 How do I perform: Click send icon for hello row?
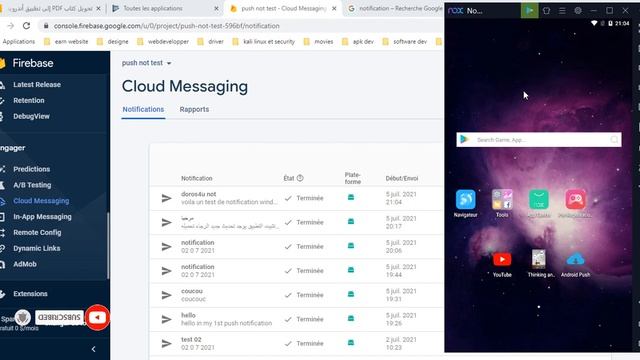point(167,319)
